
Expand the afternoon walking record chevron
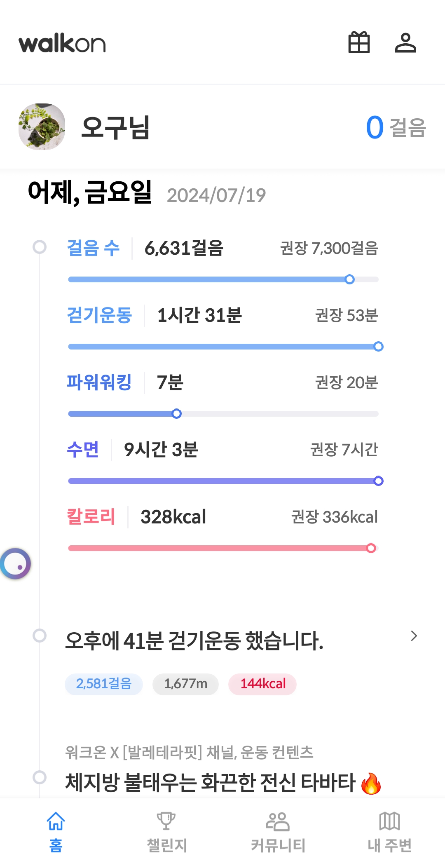coord(414,636)
